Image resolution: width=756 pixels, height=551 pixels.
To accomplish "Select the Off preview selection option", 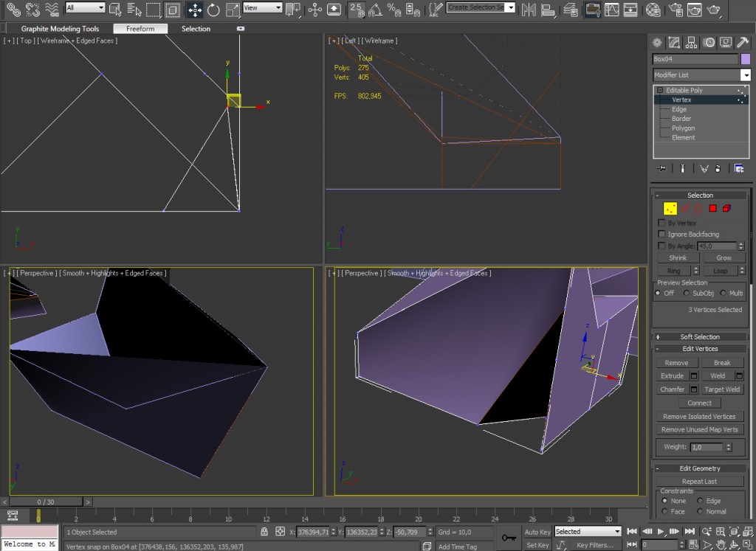I will coord(658,293).
